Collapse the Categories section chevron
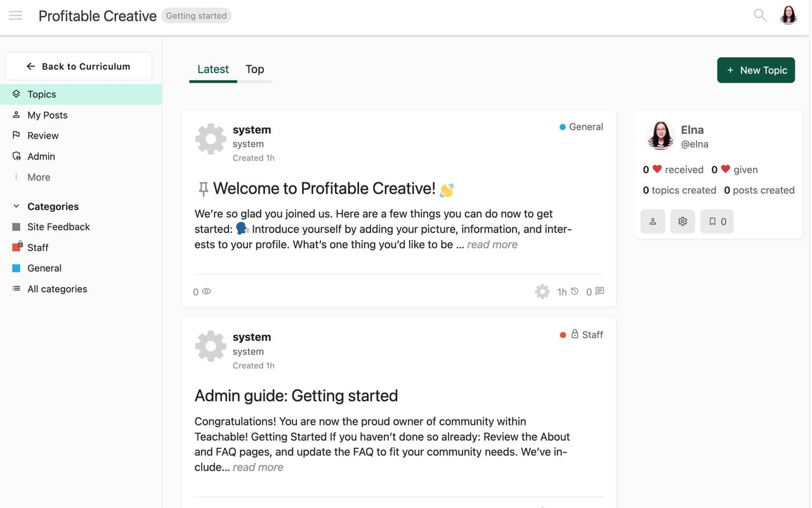Image resolution: width=812 pixels, height=508 pixels. [x=16, y=206]
